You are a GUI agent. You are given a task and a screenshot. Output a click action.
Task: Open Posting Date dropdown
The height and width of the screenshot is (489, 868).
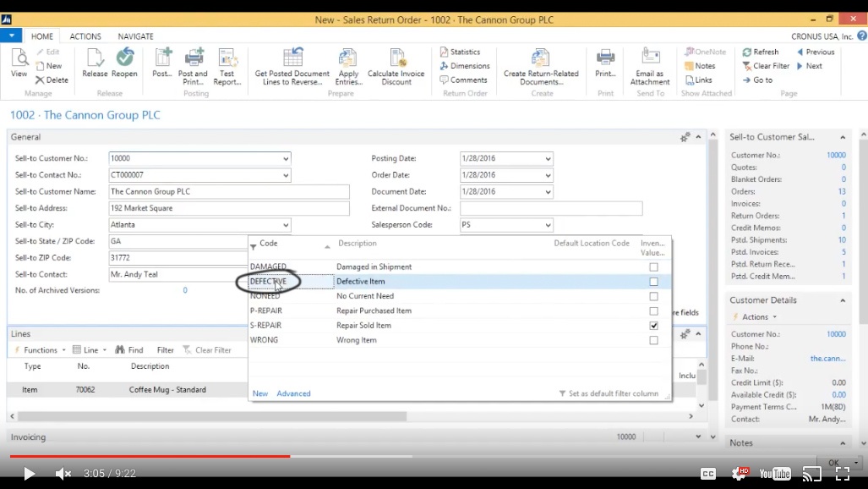[548, 158]
